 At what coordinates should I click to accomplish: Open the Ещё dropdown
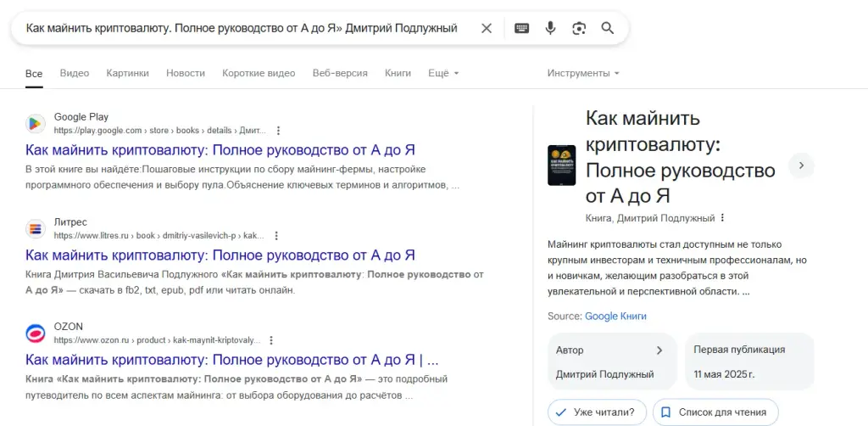[x=443, y=73]
